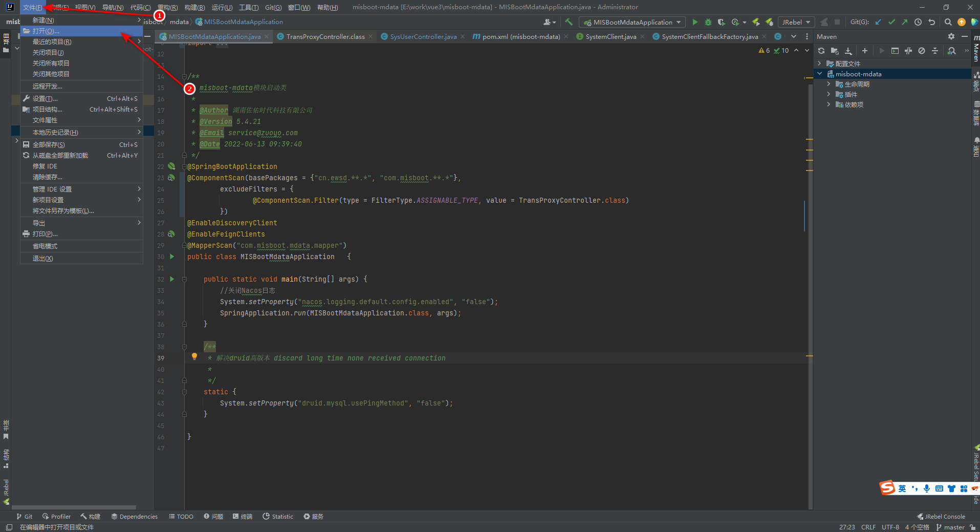Click the orange IDE update icon
980x532 pixels.
click(961, 22)
